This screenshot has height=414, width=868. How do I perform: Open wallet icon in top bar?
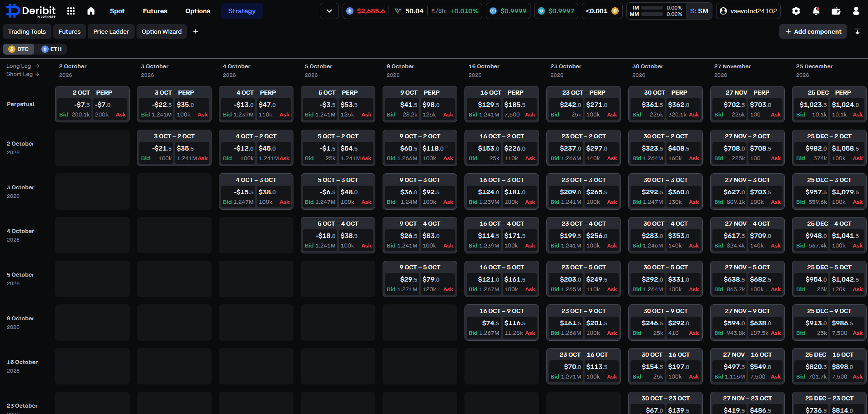(x=836, y=11)
